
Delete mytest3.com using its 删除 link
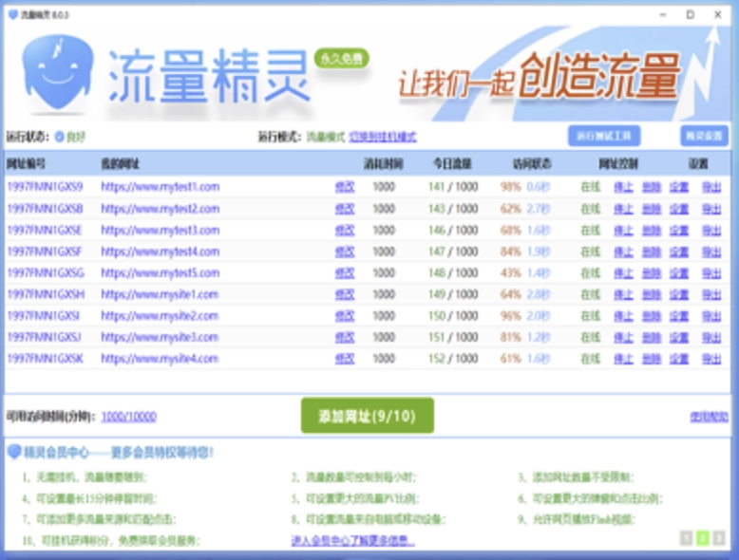pos(652,231)
